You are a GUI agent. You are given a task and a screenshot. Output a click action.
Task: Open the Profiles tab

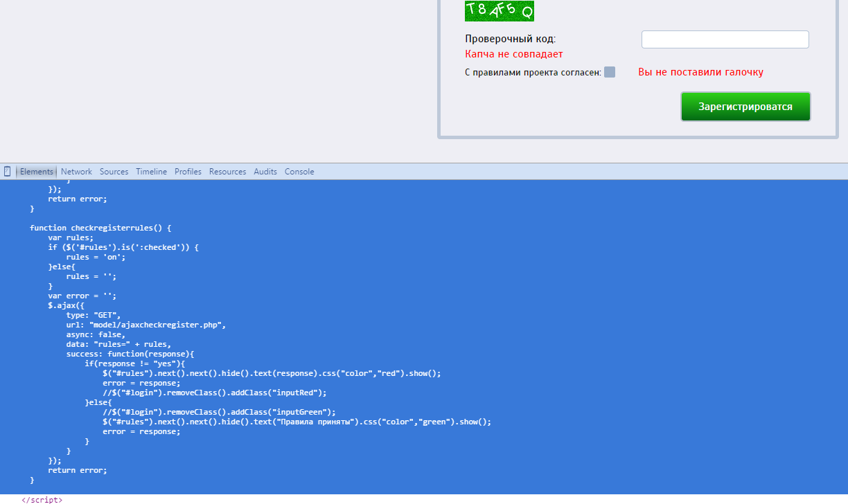click(188, 172)
